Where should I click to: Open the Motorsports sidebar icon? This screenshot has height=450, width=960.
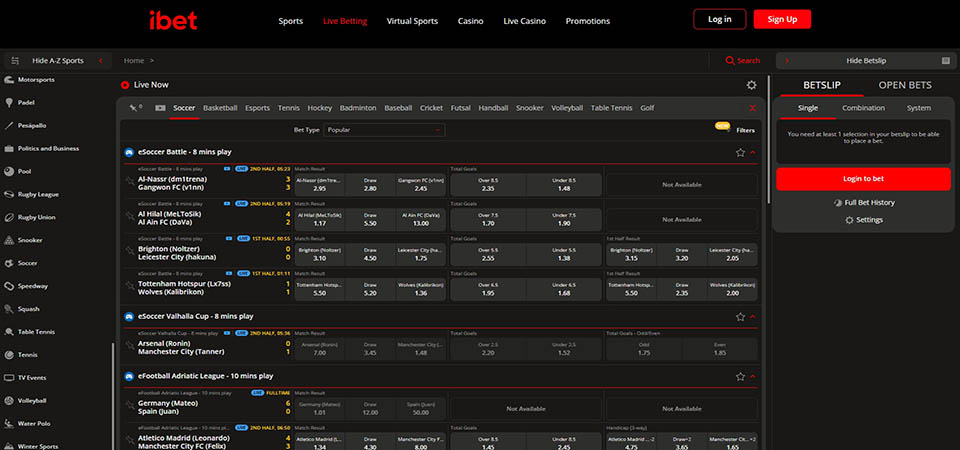click(9, 80)
